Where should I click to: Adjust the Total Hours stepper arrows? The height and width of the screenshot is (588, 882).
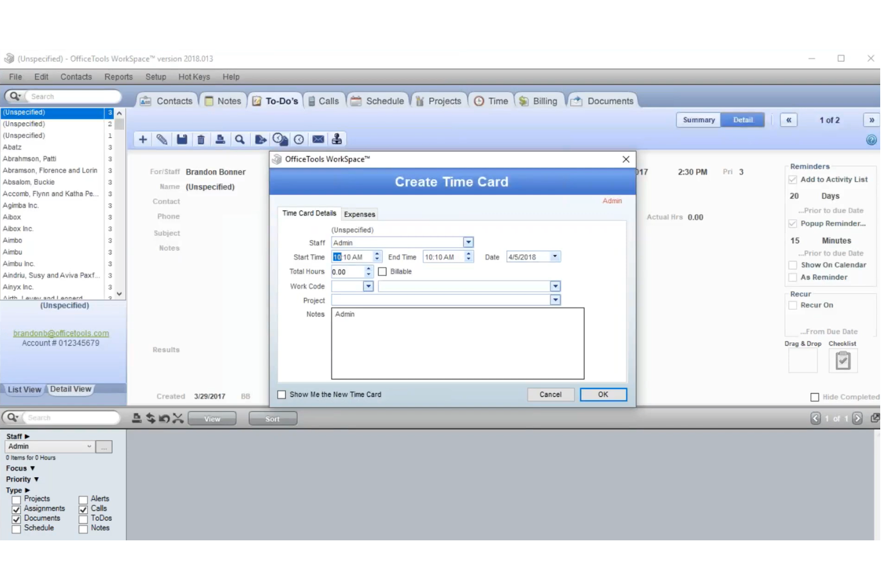pyautogui.click(x=368, y=272)
